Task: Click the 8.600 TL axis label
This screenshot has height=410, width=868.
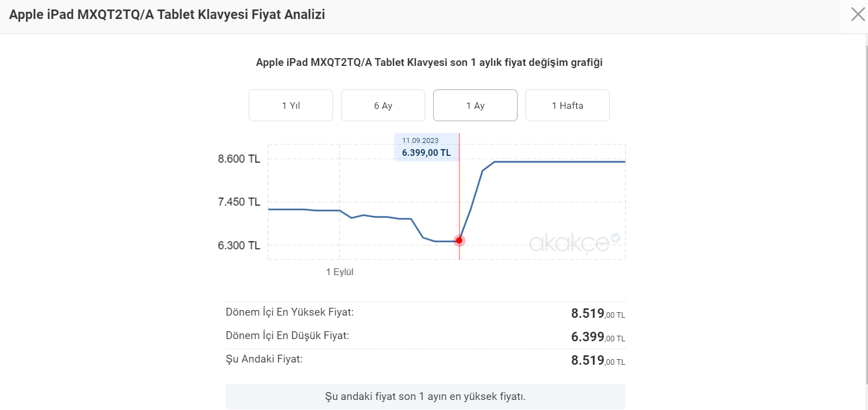Action: tap(239, 159)
